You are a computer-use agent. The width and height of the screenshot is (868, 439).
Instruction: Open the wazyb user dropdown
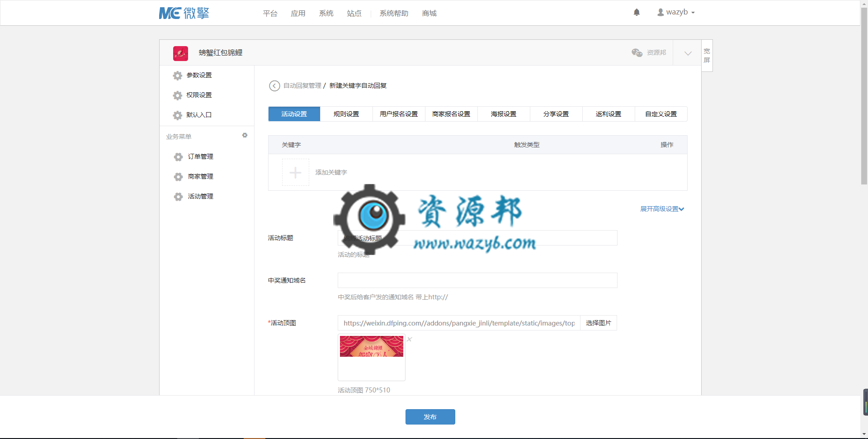pos(676,12)
